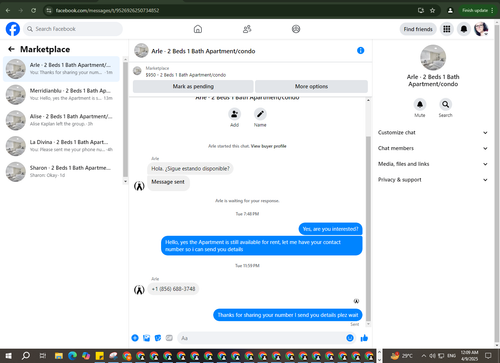This screenshot has height=363, width=500.
Task: Edit chat name with the pencil icon
Action: 260,114
